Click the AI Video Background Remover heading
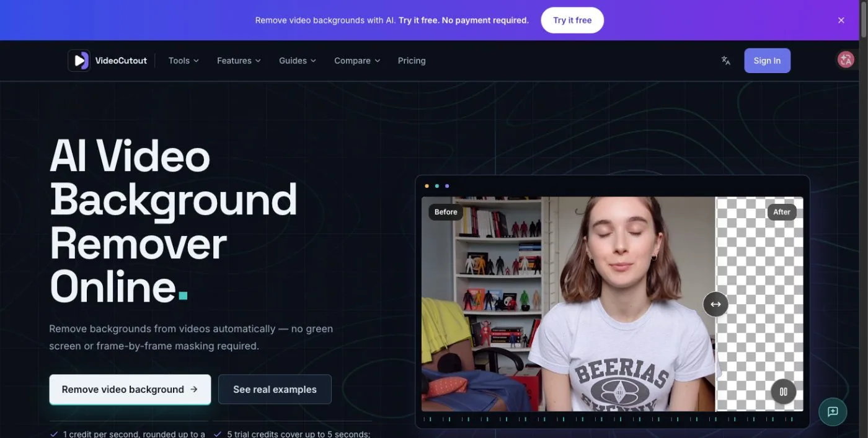The image size is (868, 438). (x=173, y=221)
